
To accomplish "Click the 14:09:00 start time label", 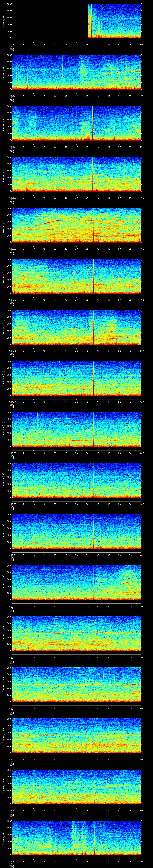I will click(x=12, y=44).
